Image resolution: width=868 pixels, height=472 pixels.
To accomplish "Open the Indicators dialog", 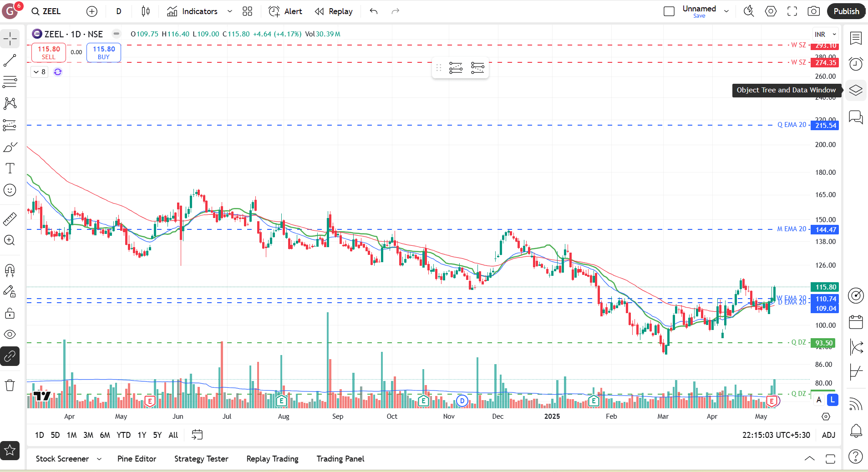I will (192, 11).
